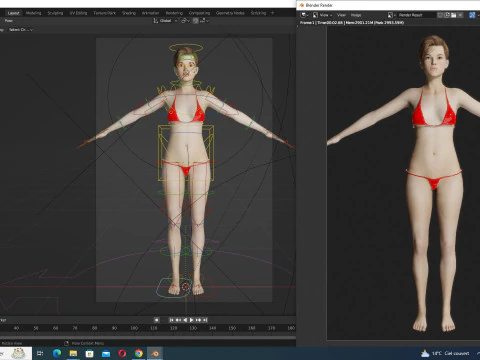The width and height of the screenshot is (480, 360).
Task: Open Opera browser from taskbar
Action: tap(122, 353)
